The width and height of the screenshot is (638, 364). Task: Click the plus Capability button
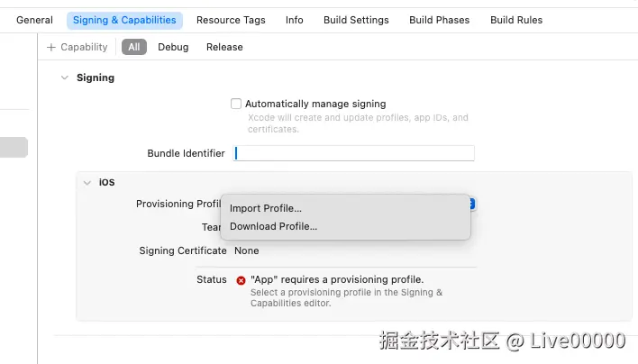[x=77, y=47]
